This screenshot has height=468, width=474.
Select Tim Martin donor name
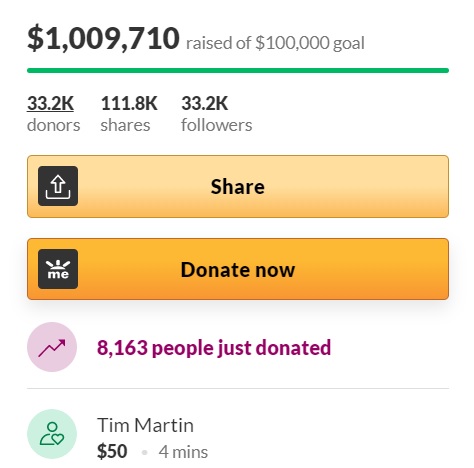[x=145, y=425]
